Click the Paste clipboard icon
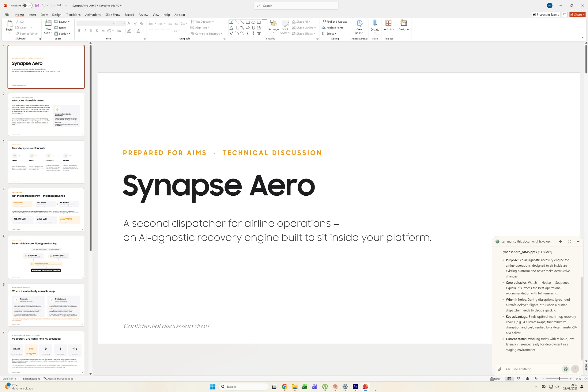The image size is (588, 392). pos(9,24)
